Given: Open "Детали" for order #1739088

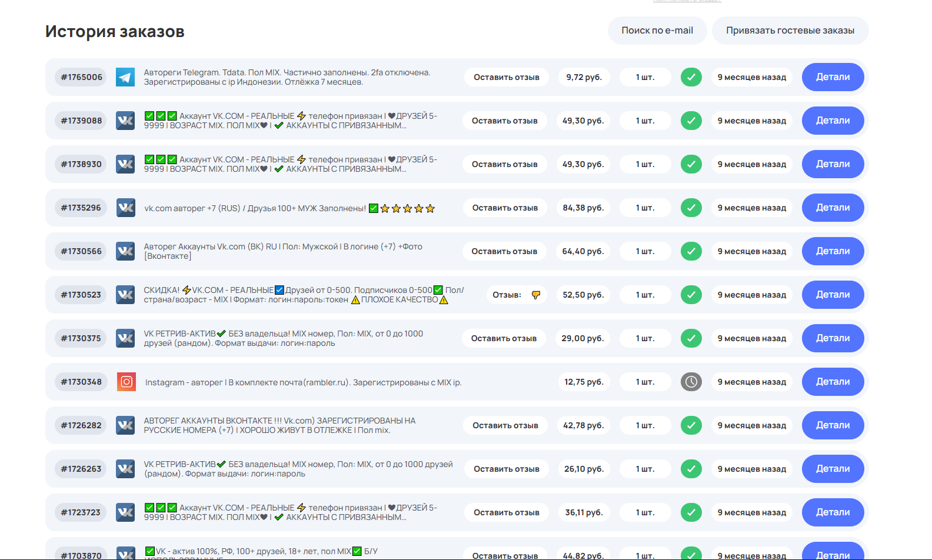Looking at the screenshot, I should click(833, 121).
